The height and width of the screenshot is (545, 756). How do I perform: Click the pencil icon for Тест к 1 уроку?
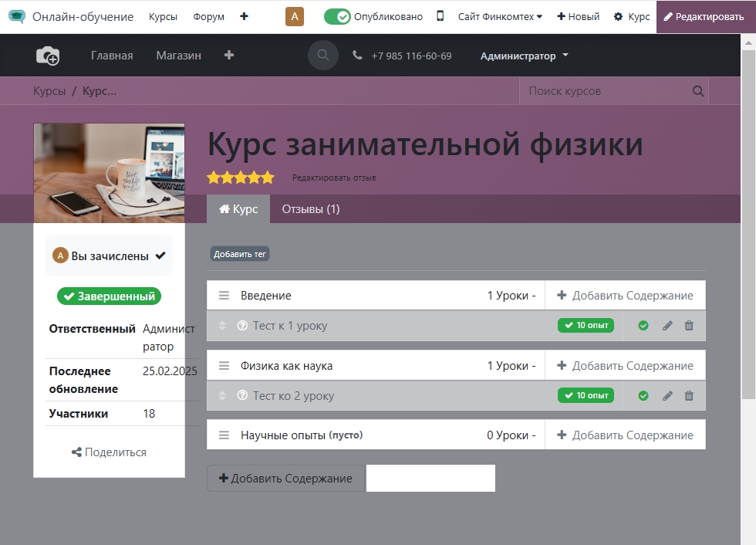[x=667, y=326]
